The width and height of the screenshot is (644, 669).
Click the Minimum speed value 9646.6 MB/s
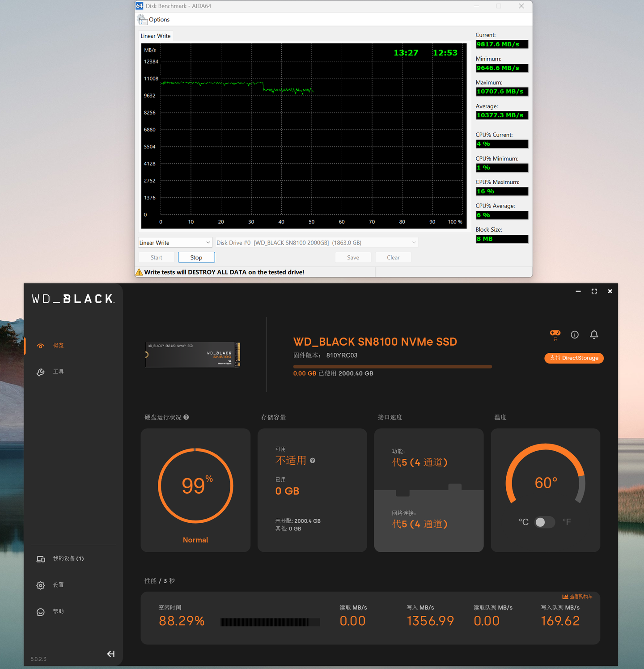(502, 68)
